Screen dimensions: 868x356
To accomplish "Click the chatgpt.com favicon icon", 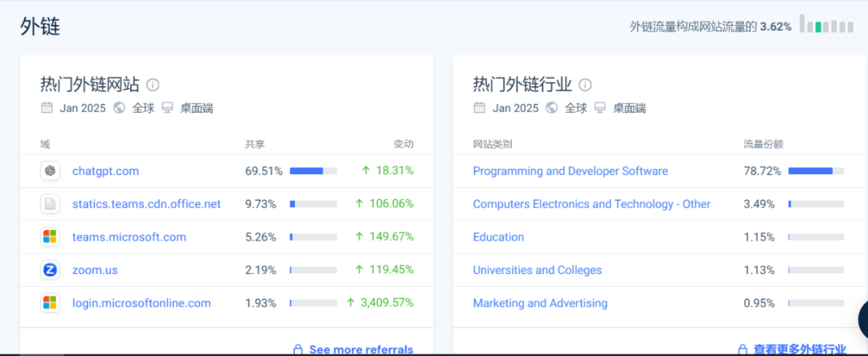I will click(50, 170).
